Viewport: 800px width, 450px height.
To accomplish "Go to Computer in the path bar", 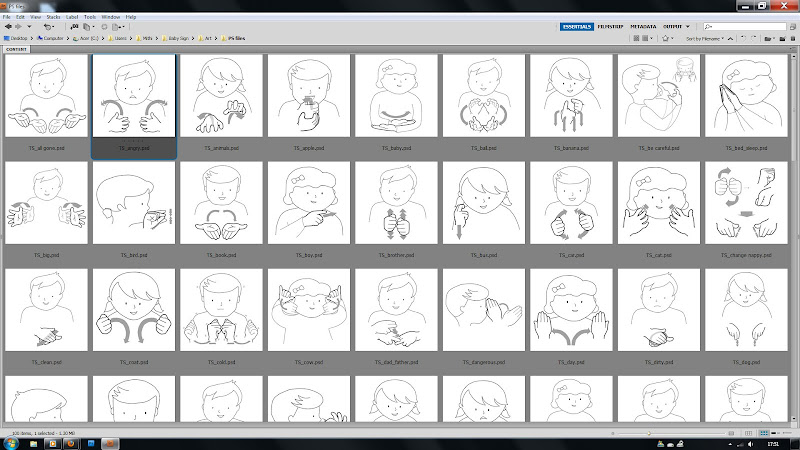I will tap(51, 38).
